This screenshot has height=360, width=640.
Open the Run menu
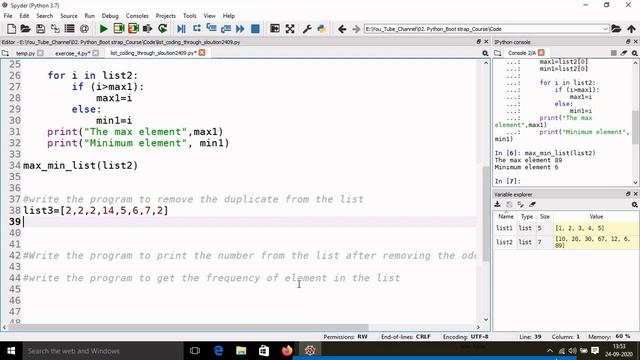(89, 16)
